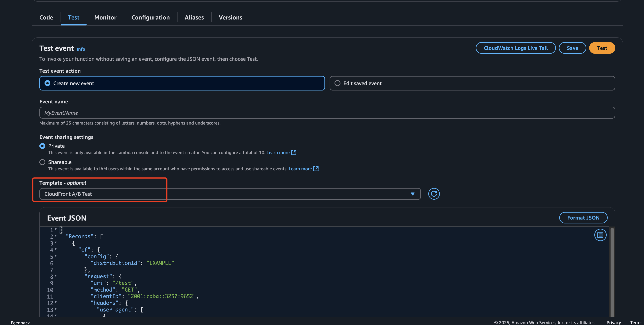The height and width of the screenshot is (325, 644).
Task: Collapse the "request" block fold arrow
Action: tap(55, 276)
